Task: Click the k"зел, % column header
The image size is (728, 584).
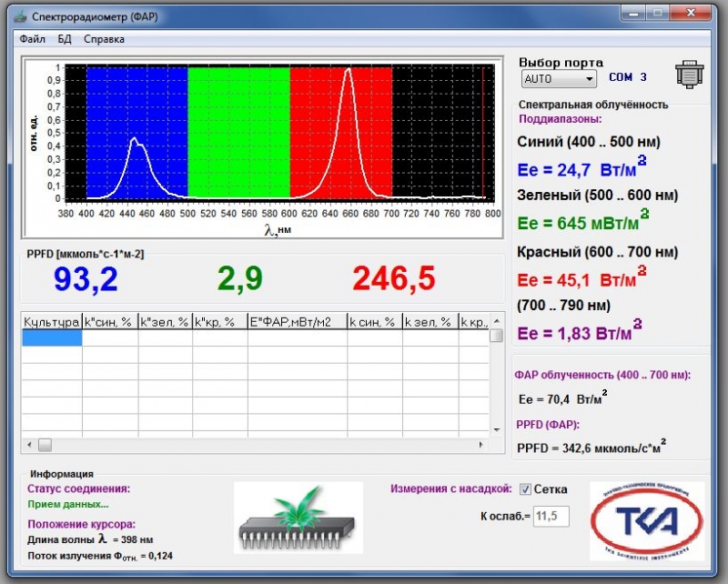Action: point(165,322)
